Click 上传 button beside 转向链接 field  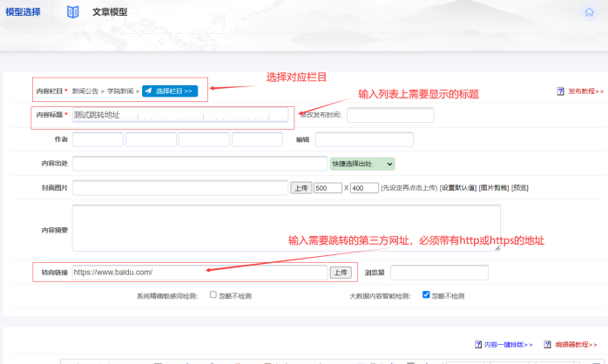tap(341, 273)
